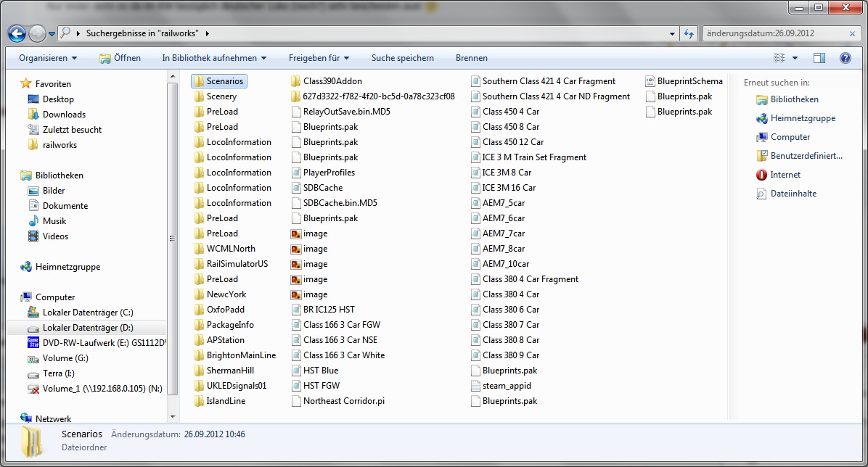Select ICE 3 M Train Set Fragment
868x467 pixels.
528,157
